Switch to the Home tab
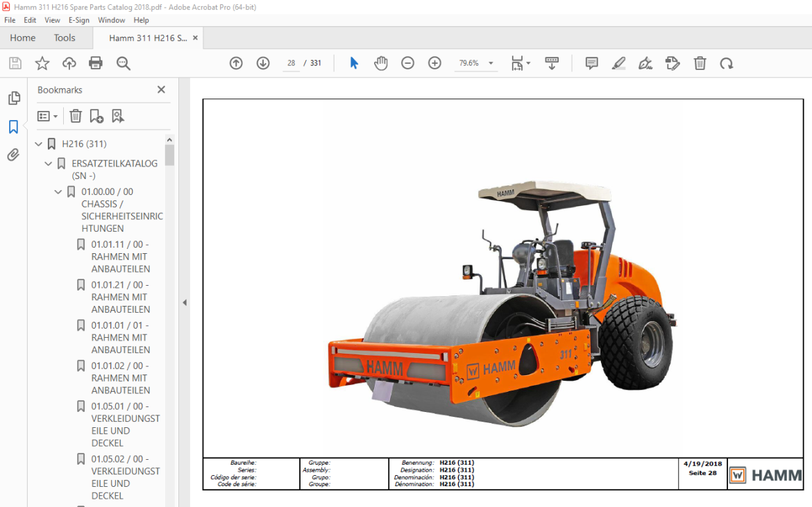Viewport: 812px width, 507px height. 22,37
